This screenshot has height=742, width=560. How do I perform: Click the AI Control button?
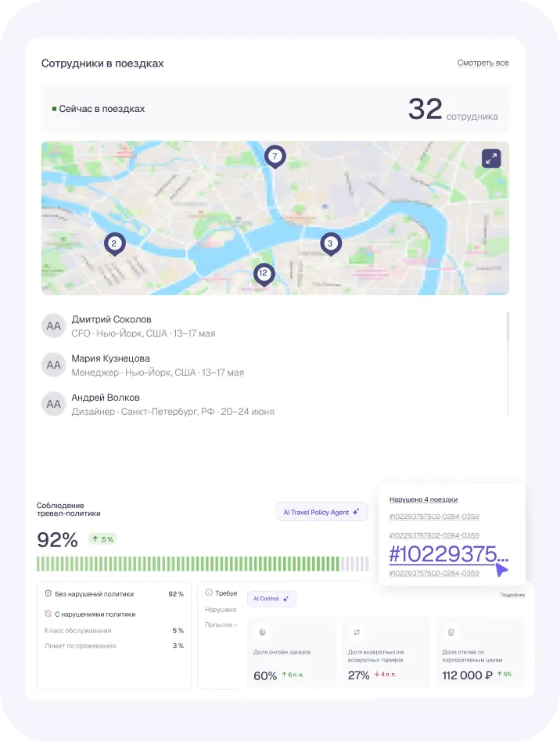[271, 599]
